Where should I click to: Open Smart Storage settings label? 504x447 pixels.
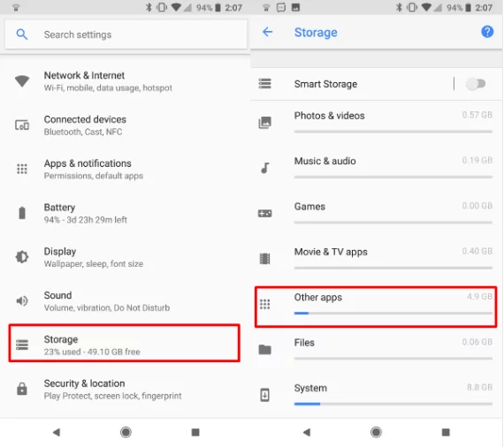pyautogui.click(x=325, y=84)
